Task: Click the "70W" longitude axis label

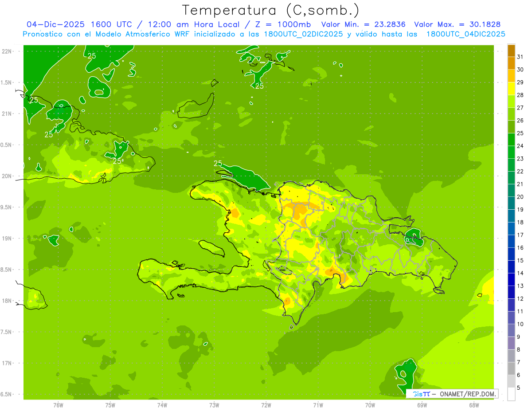Action: 370,405
